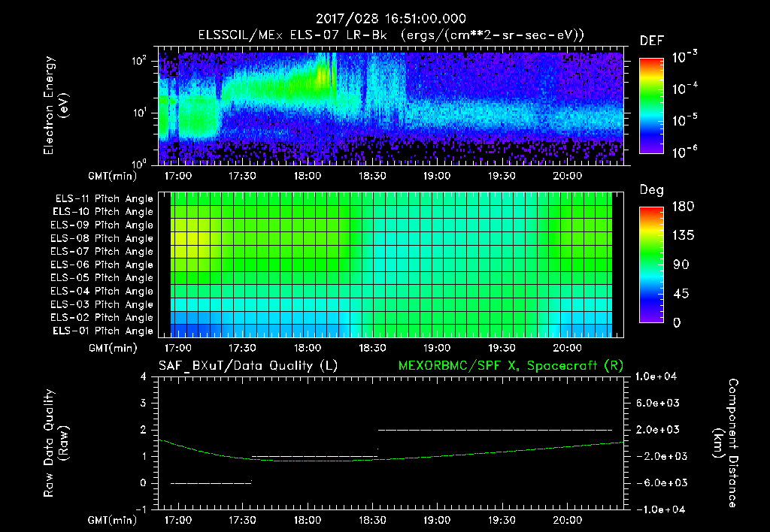Click the data quality line at level 1

pyautogui.click(x=315, y=456)
